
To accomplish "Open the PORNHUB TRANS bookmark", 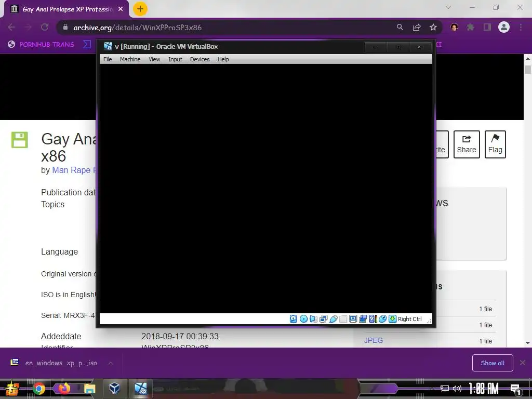I will [x=41, y=45].
